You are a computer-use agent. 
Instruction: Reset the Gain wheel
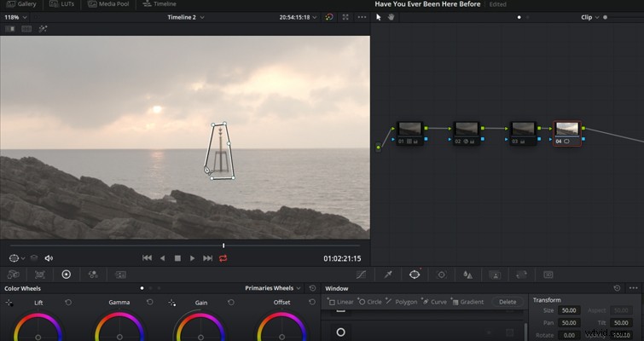coord(231,303)
